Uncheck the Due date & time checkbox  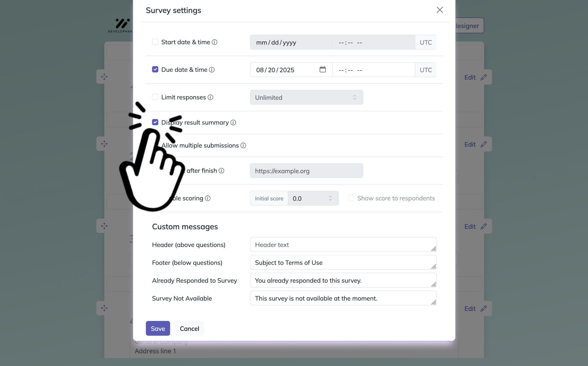155,69
